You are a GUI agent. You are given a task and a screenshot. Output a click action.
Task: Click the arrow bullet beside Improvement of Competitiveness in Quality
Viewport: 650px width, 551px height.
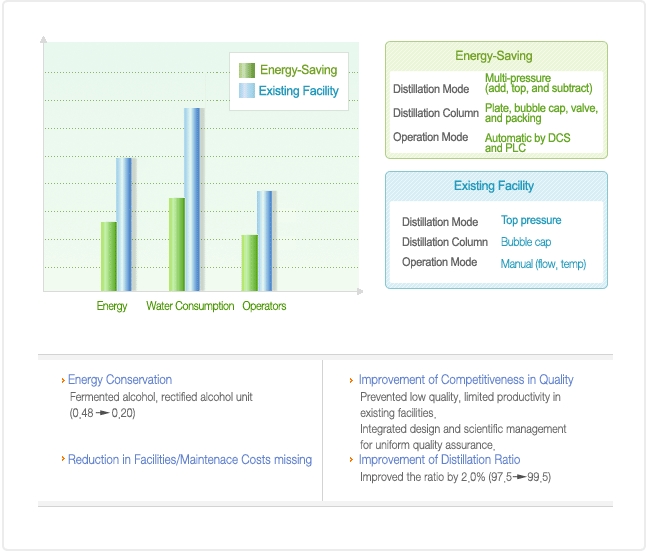click(350, 381)
